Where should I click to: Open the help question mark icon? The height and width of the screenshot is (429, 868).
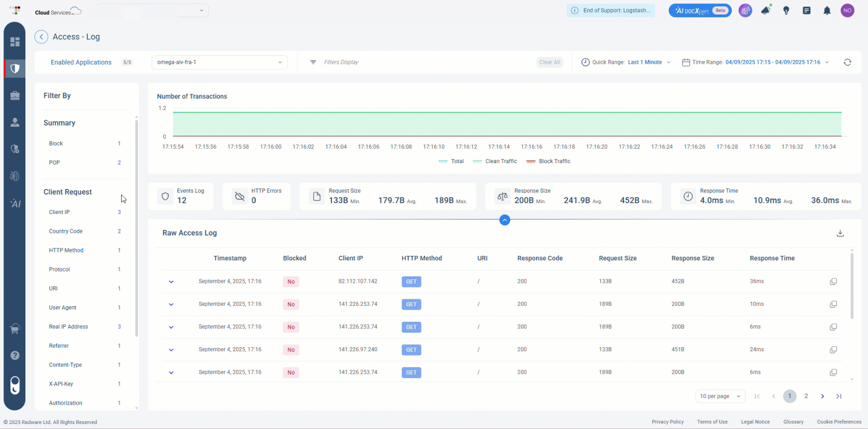[15, 355]
